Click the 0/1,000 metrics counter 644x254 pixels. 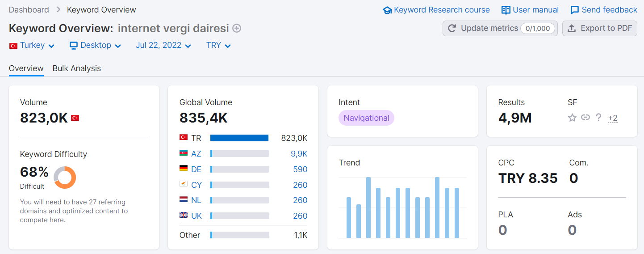coord(538,29)
